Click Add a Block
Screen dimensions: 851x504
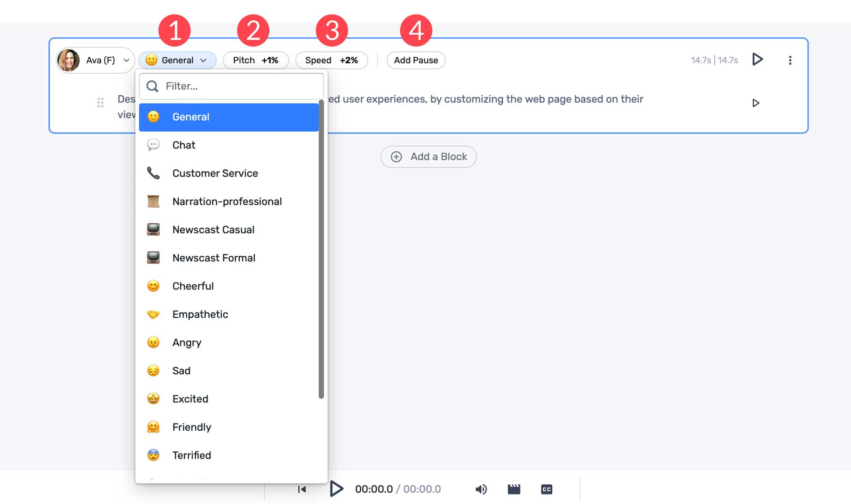coord(428,156)
